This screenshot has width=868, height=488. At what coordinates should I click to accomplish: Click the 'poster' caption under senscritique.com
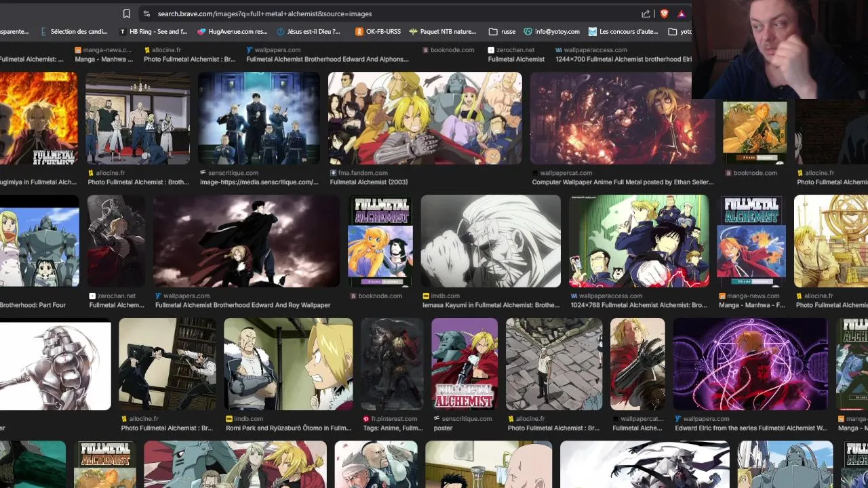(443, 428)
